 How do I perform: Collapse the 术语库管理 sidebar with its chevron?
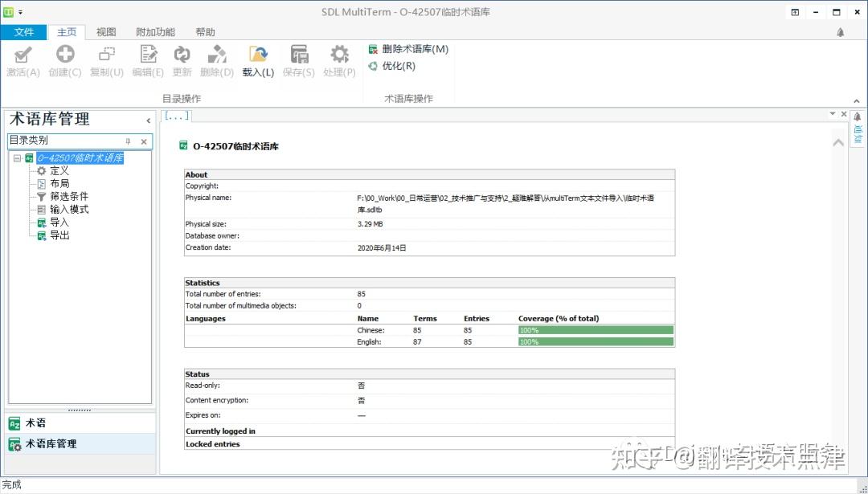pyautogui.click(x=148, y=119)
